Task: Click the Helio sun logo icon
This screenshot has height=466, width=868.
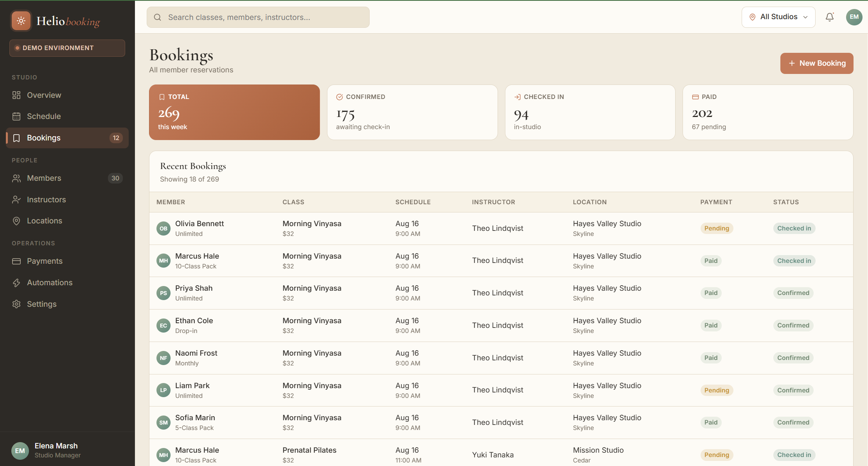Action: click(x=21, y=21)
